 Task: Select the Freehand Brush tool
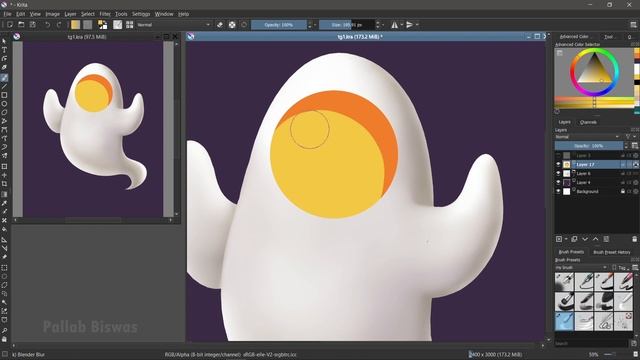[x=4, y=77]
